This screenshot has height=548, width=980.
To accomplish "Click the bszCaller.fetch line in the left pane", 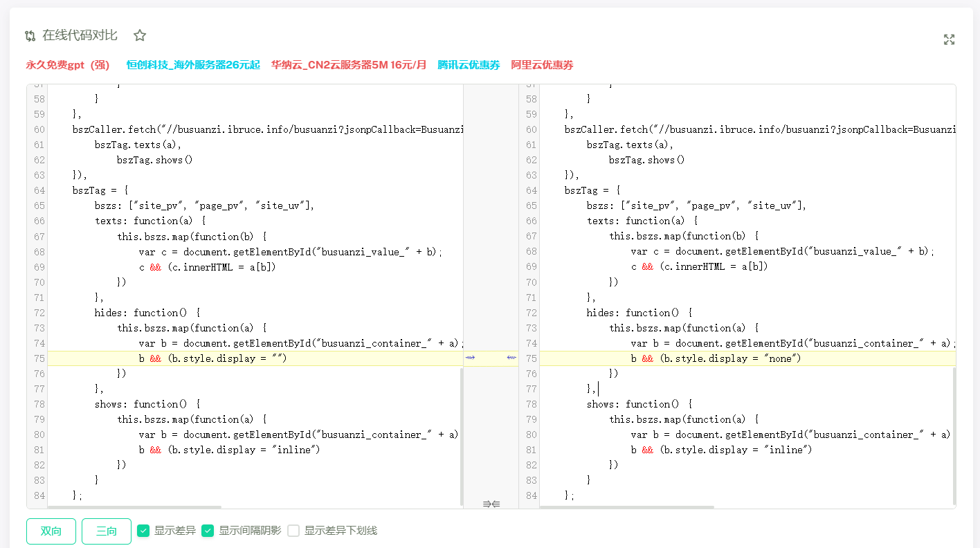I will (x=268, y=129).
